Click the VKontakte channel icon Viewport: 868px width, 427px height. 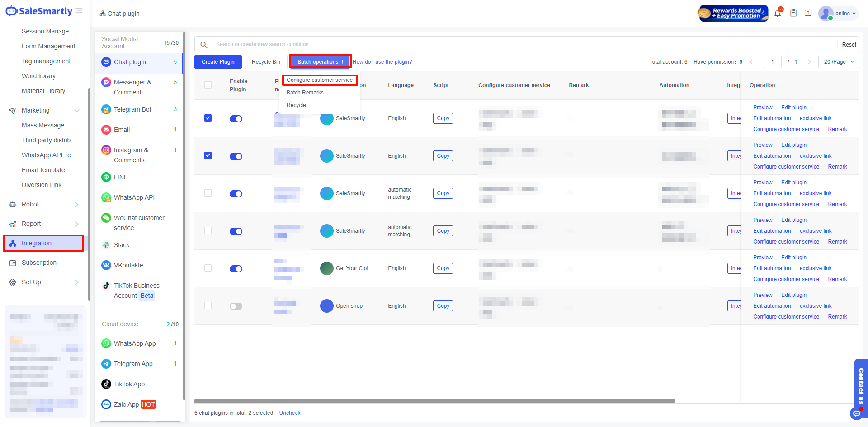coord(106,265)
